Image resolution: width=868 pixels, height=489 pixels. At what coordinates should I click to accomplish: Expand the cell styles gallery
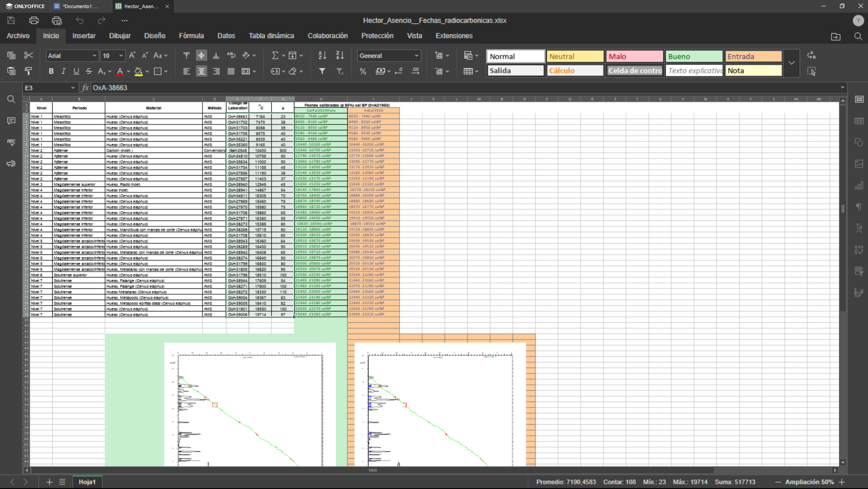791,63
